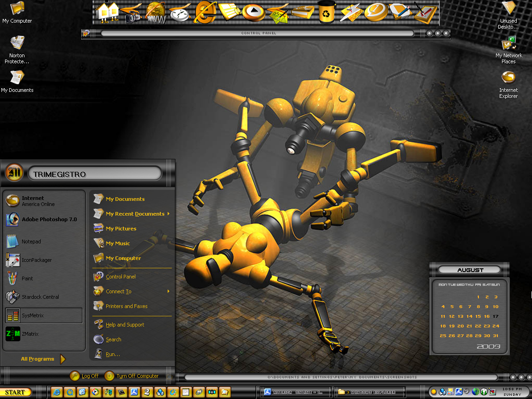
Task: Launch the large Internet Explorer 'e' dock icon
Action: (x=205, y=12)
